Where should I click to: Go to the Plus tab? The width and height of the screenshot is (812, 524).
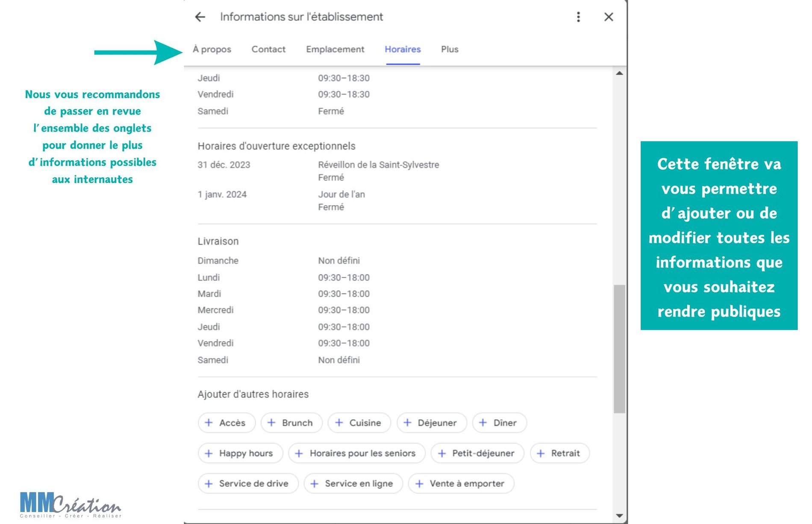[x=450, y=50]
